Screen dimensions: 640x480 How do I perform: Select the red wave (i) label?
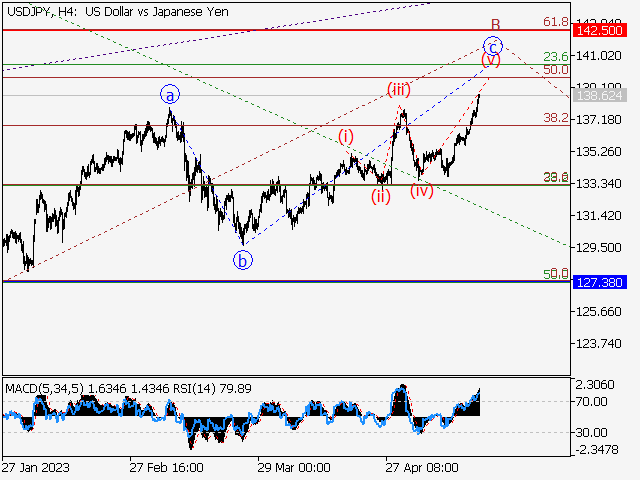click(346, 136)
